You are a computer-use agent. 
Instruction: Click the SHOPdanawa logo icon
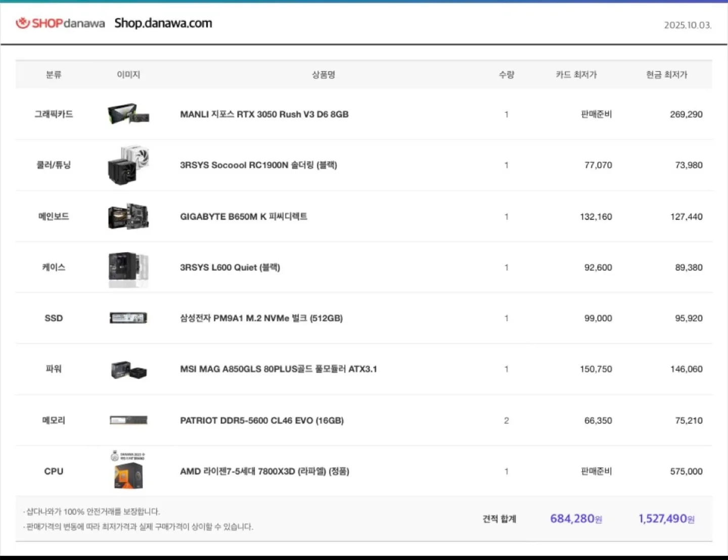[x=22, y=23]
